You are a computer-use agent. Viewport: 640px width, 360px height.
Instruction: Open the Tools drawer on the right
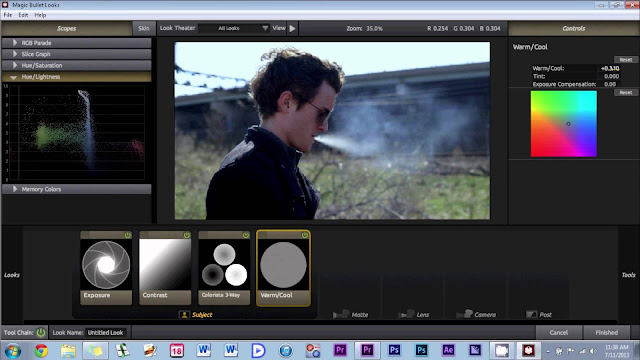point(628,275)
